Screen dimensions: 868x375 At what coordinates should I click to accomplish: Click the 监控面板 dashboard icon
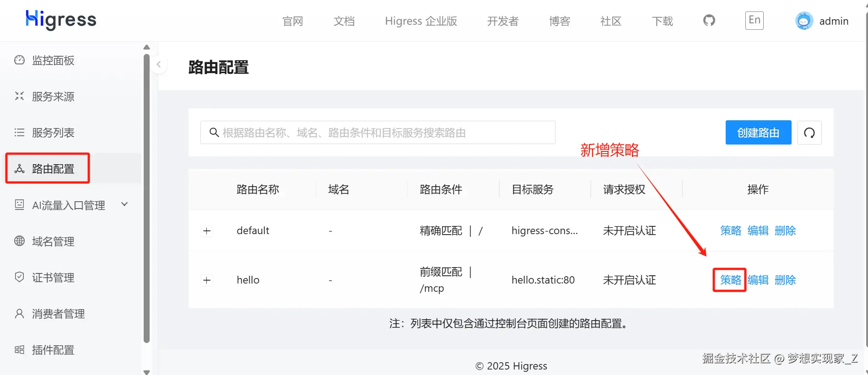click(x=19, y=60)
